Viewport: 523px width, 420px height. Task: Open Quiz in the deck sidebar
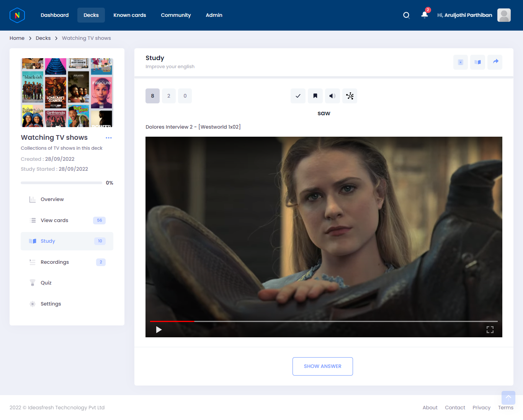[67, 283]
